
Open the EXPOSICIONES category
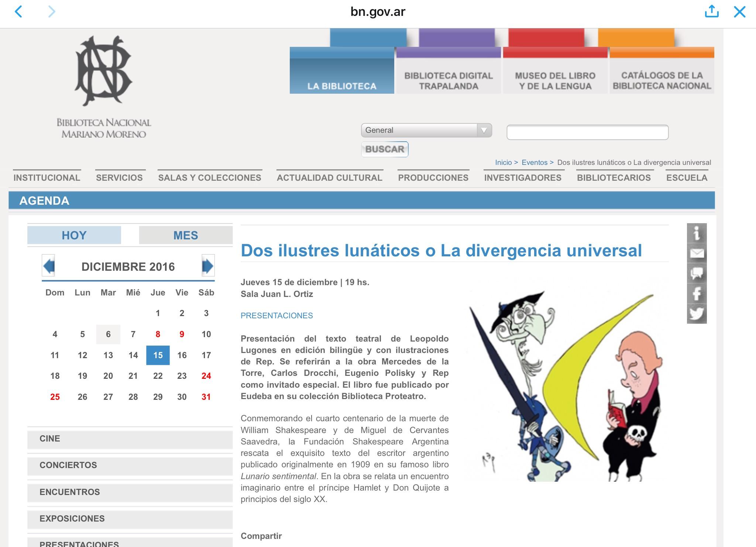[130, 519]
